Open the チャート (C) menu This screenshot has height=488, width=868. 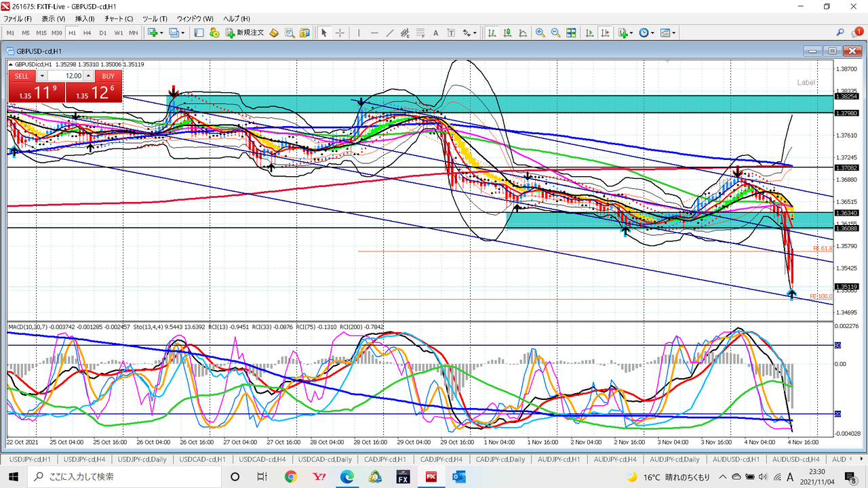point(119,18)
